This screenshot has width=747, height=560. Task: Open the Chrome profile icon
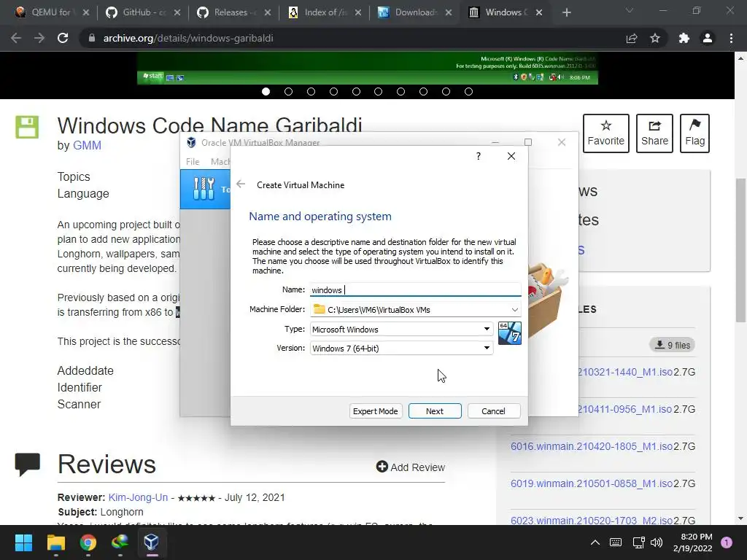pos(708,38)
